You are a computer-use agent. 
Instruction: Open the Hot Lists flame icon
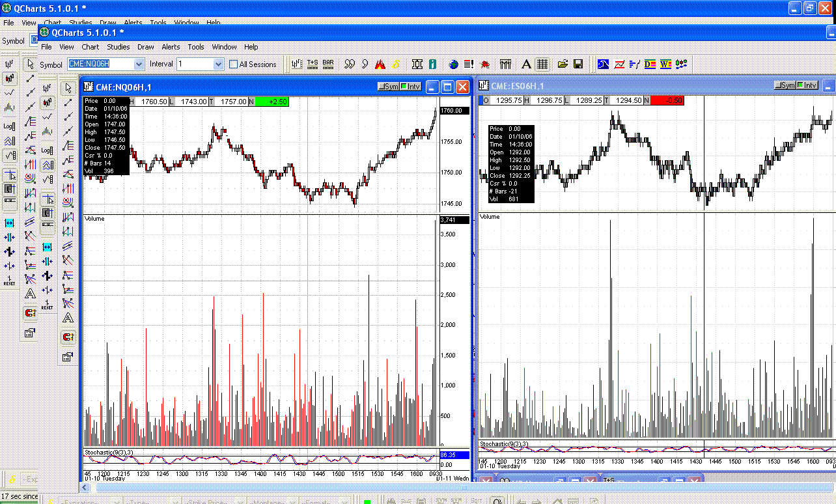tap(380, 64)
